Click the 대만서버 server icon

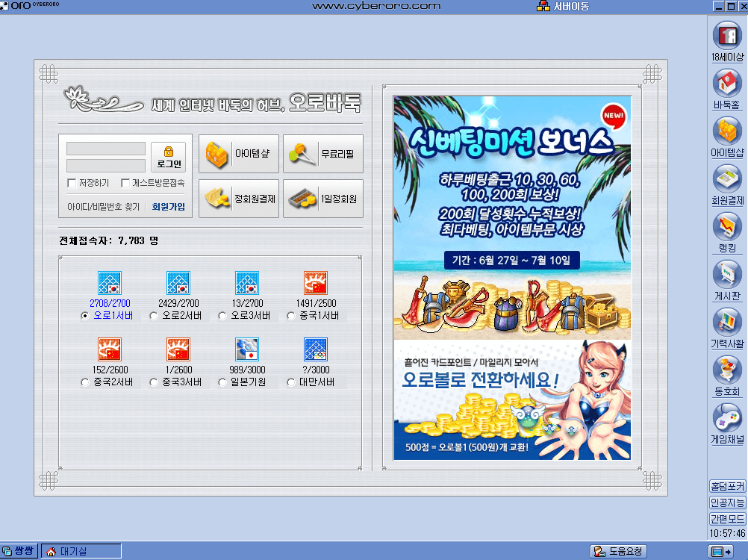pos(316,349)
